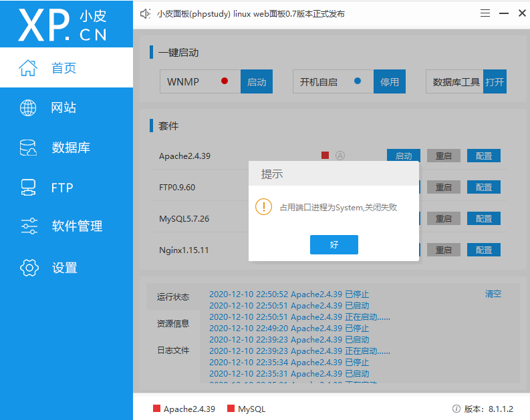Click the FTP0.9.60 row name
This screenshot has width=530, height=420.
(177, 188)
